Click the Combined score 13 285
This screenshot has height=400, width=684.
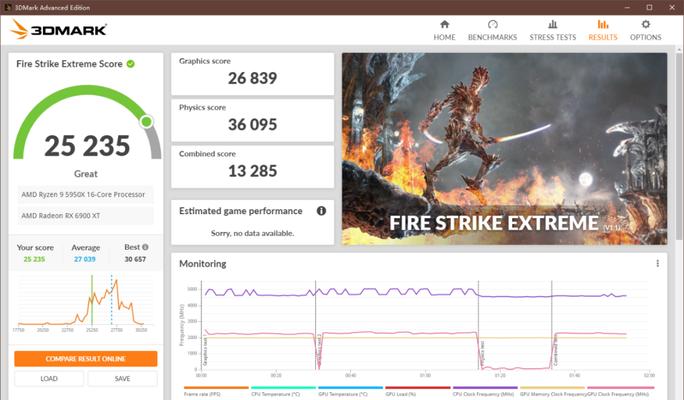coord(253,171)
